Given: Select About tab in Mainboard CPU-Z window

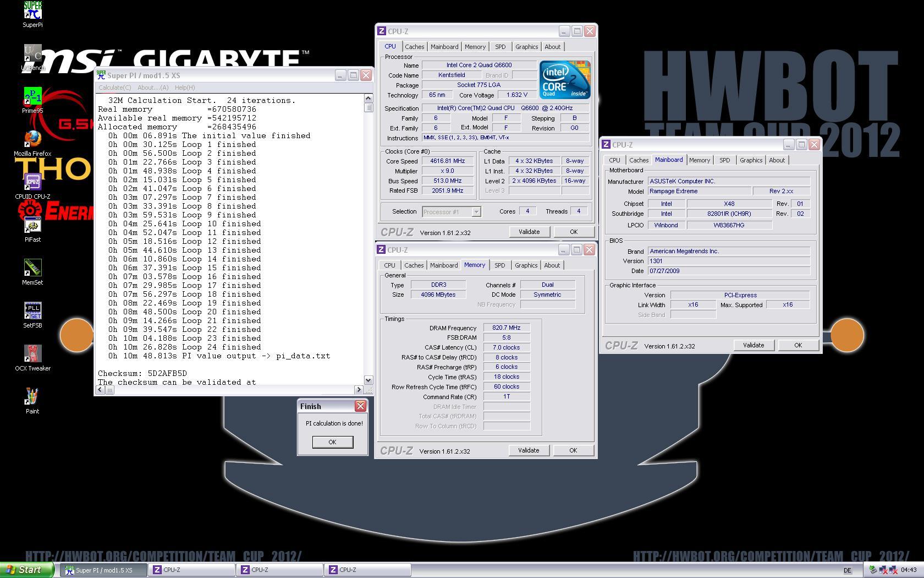Looking at the screenshot, I should pyautogui.click(x=777, y=161).
